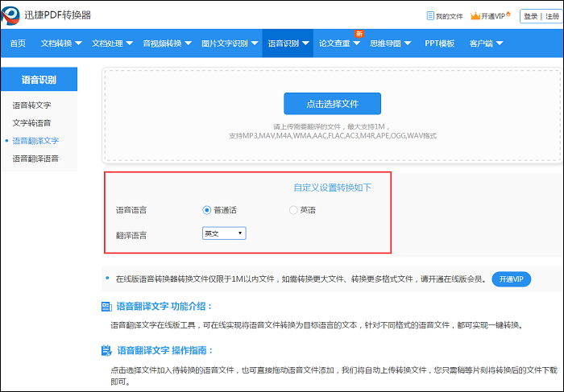Click the 登录 link
Viewport: 564px width, 392px height.
click(530, 16)
